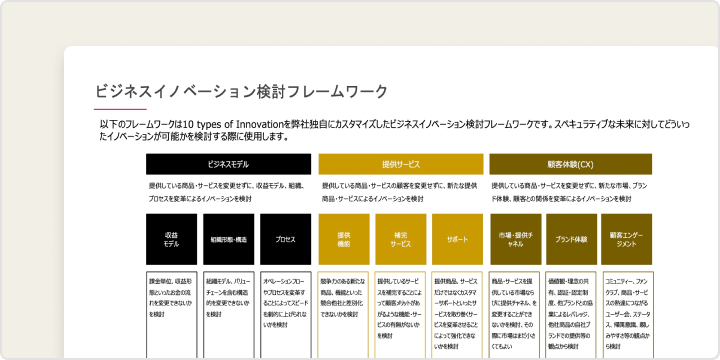Click the ビジネスイノベーション検討フレームワーク title
The width and height of the screenshot is (720, 360).
click(x=242, y=92)
